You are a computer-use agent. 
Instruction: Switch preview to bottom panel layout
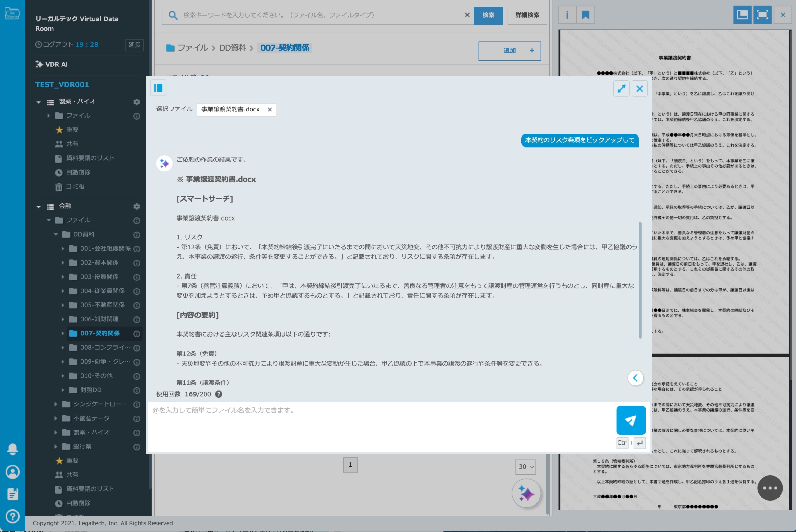[x=742, y=15]
